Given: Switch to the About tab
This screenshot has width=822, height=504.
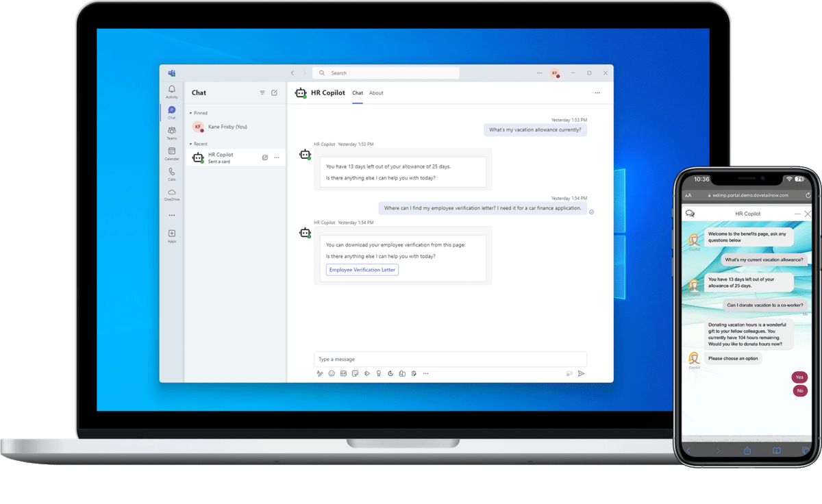Looking at the screenshot, I should click(x=376, y=93).
